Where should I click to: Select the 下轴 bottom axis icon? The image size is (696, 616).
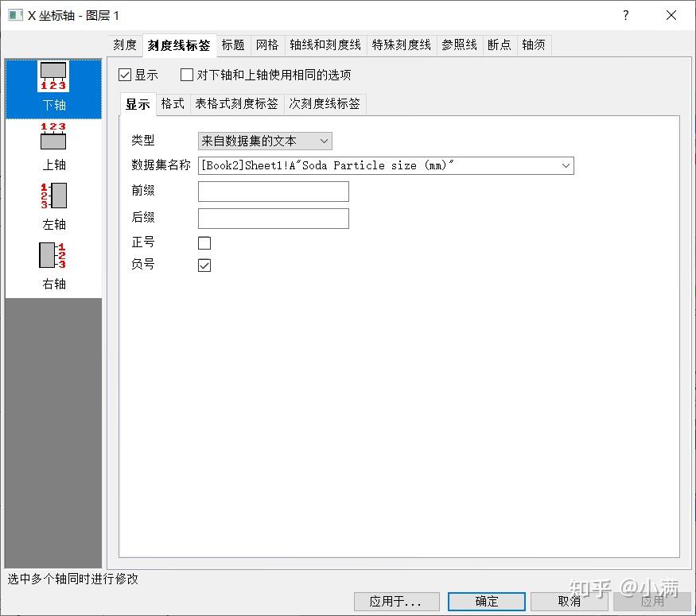pyautogui.click(x=53, y=88)
